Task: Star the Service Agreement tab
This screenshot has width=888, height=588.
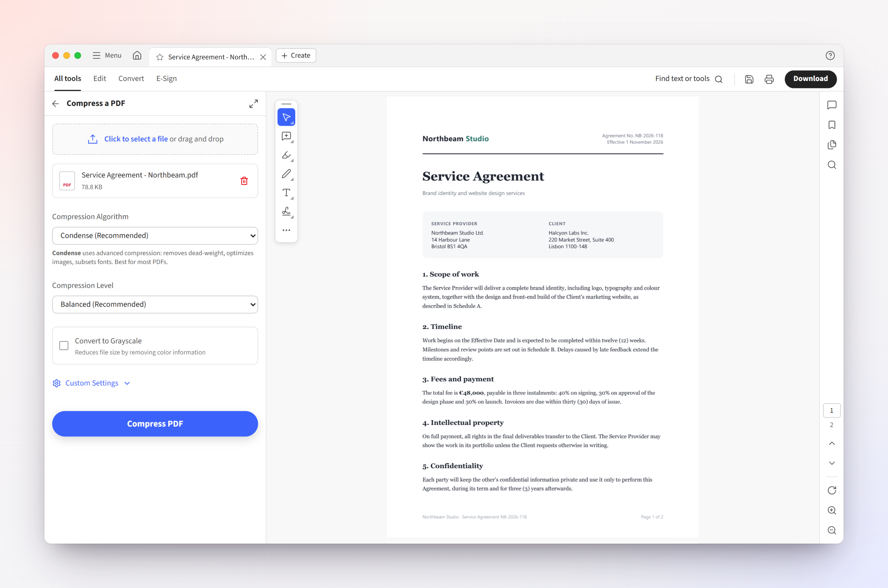Action: point(160,57)
